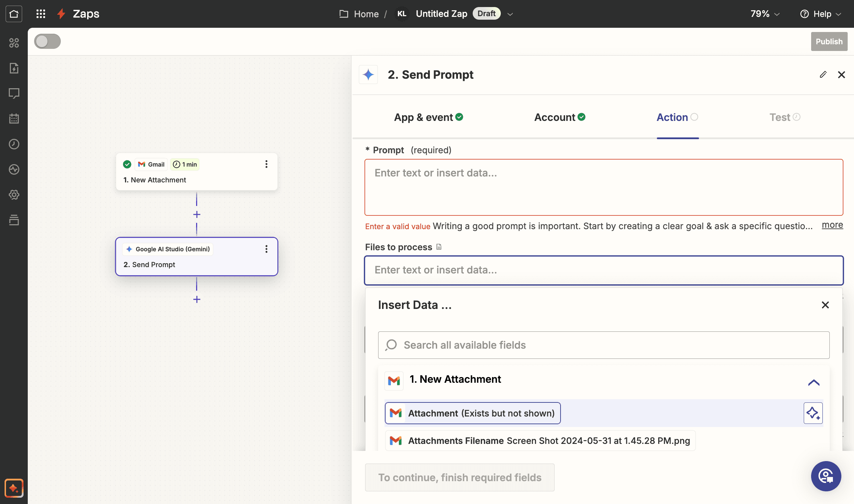Click the pencil rename icon beside Send Prompt
This screenshot has width=854, height=504.
click(823, 75)
